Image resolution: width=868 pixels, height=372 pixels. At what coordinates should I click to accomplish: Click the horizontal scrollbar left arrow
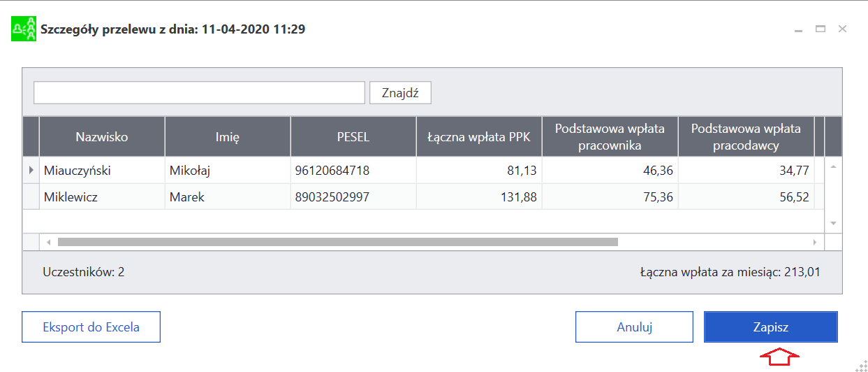tap(48, 242)
